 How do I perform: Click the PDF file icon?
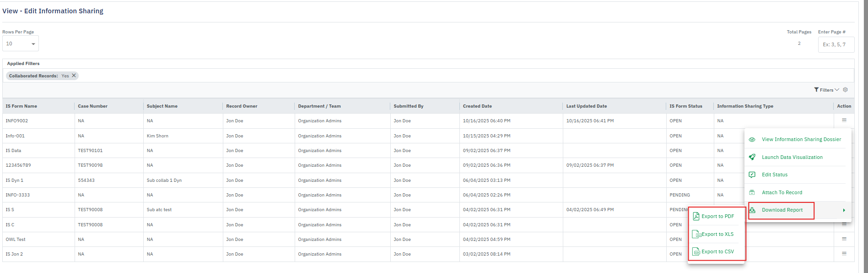(696, 216)
